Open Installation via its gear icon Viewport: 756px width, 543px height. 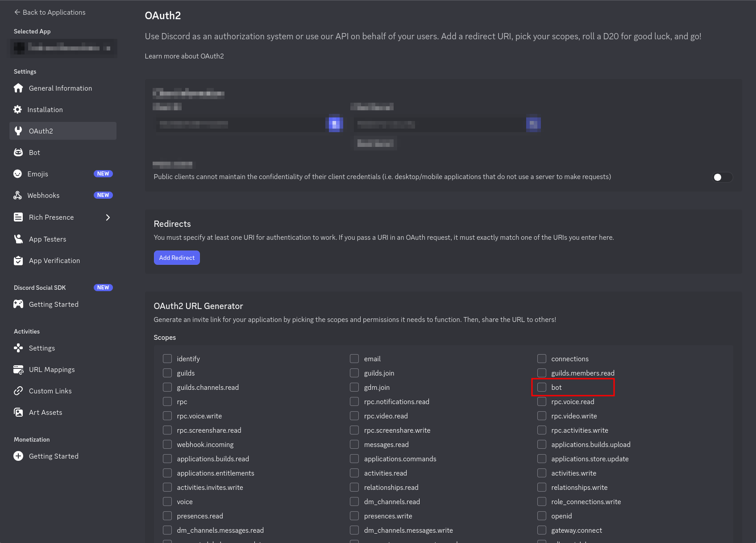[17, 109]
